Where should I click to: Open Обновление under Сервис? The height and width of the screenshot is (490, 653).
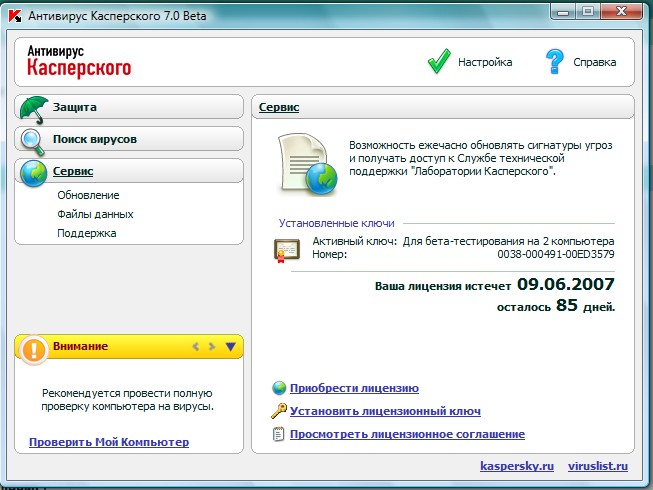click(x=88, y=195)
